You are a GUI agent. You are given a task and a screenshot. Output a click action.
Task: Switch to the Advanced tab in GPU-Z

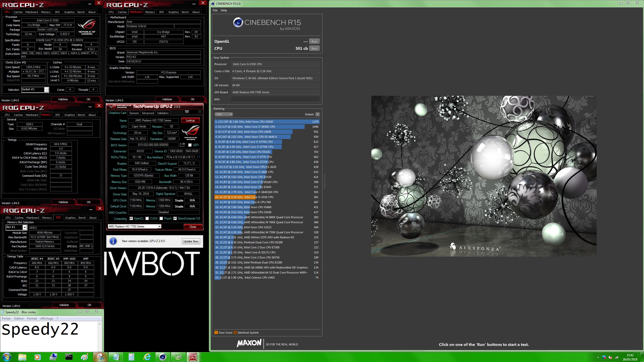pyautogui.click(x=148, y=113)
